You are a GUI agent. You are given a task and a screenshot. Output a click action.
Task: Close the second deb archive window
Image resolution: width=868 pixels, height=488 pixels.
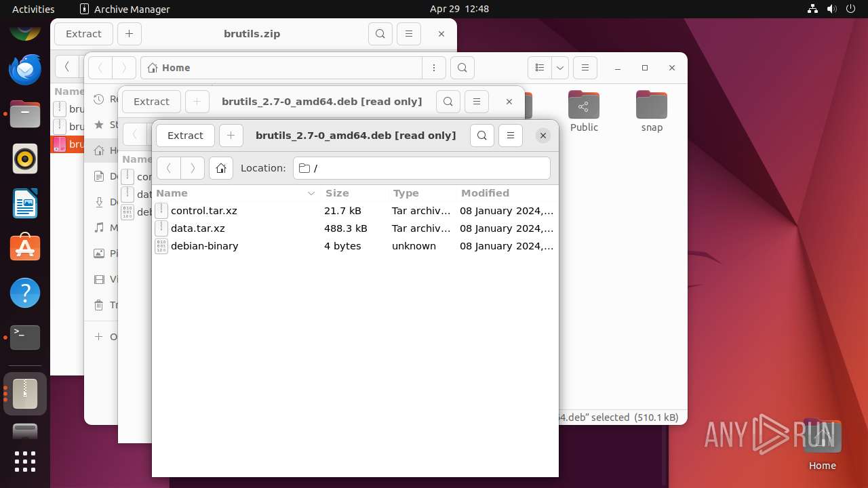509,102
